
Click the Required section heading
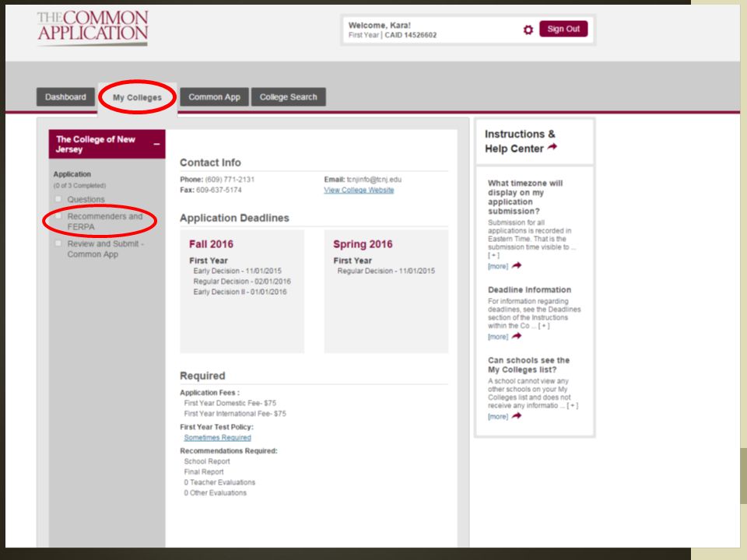pos(202,376)
